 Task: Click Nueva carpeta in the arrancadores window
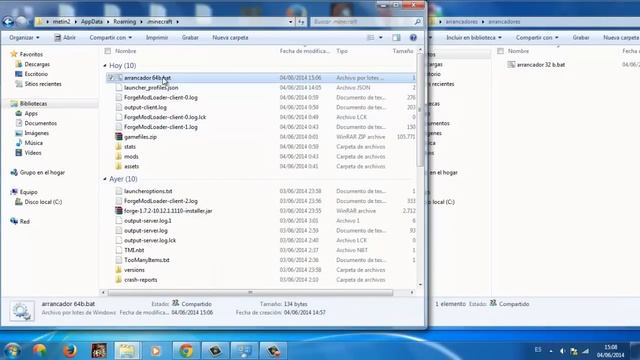621,38
